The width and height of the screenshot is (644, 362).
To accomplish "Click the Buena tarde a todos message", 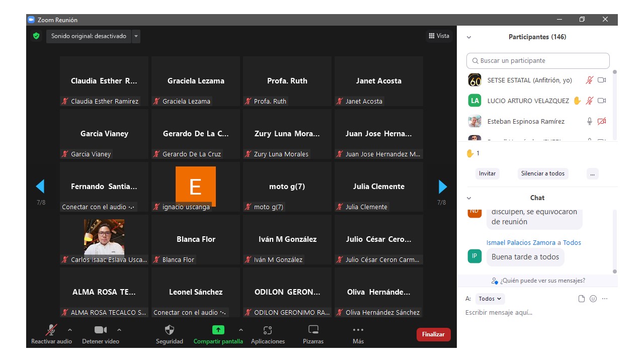I will pyautogui.click(x=525, y=257).
